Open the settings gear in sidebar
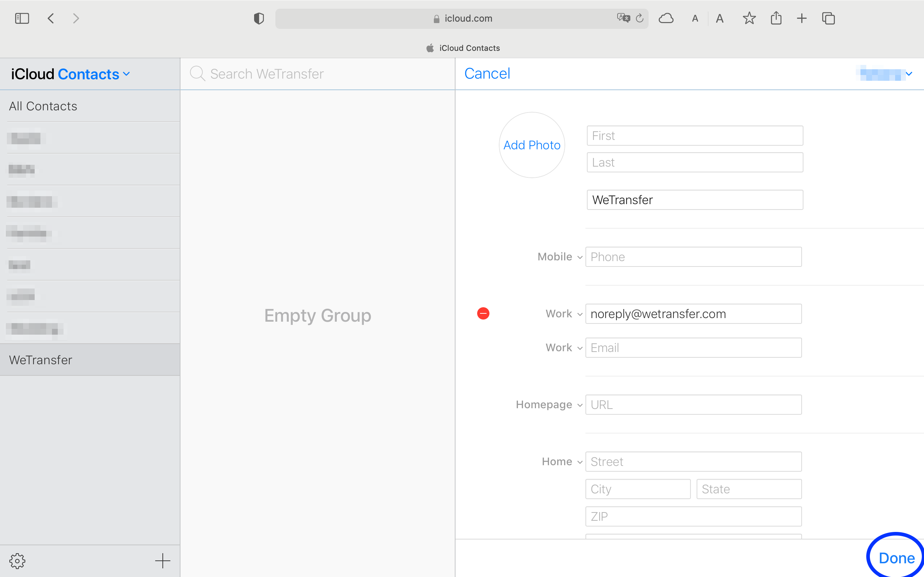The height and width of the screenshot is (577, 924). tap(17, 560)
